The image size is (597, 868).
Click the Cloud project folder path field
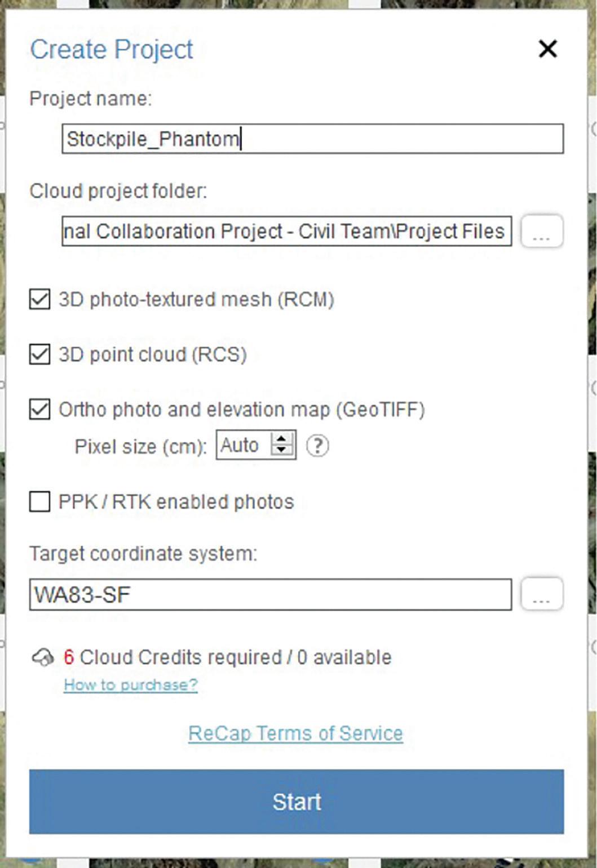pyautogui.click(x=287, y=231)
